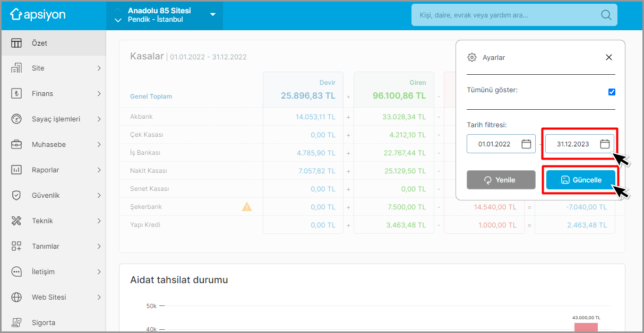Click the Genel Toplam label
Image resolution: width=644 pixels, height=333 pixels.
(x=151, y=97)
